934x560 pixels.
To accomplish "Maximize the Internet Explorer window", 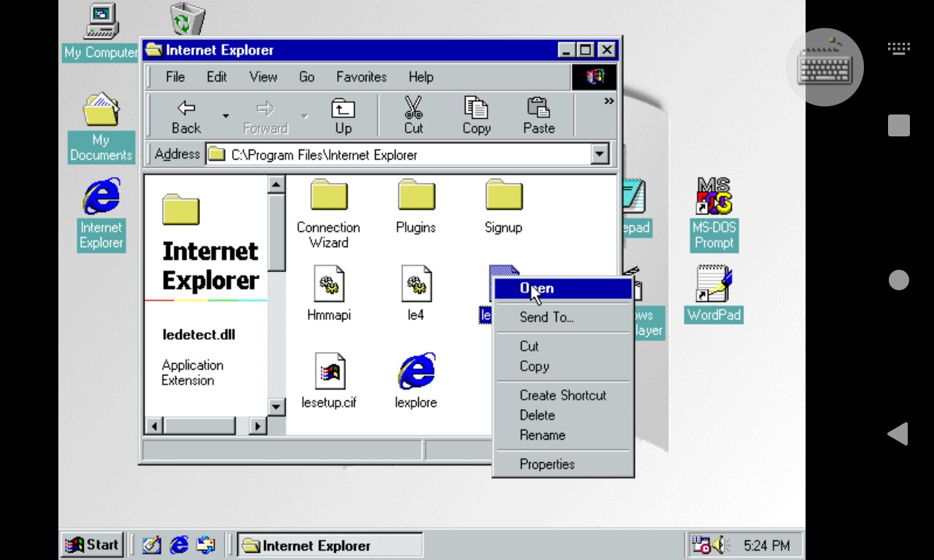I will point(586,50).
